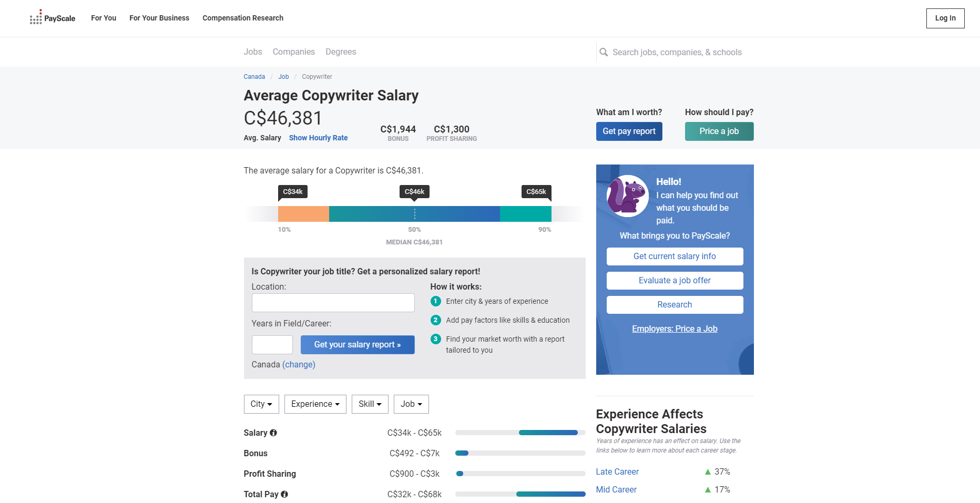Click the Copywriter breadcrumb text

point(317,77)
